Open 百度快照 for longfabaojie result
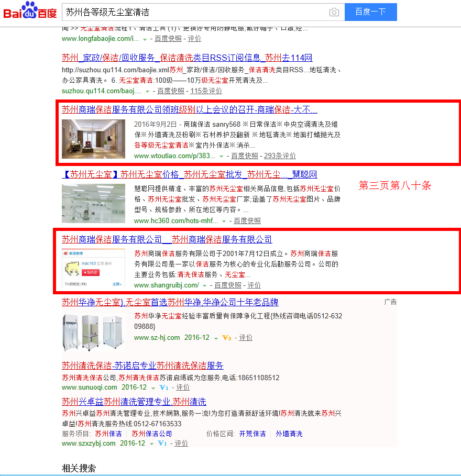This screenshot has width=461, height=476. point(168,39)
